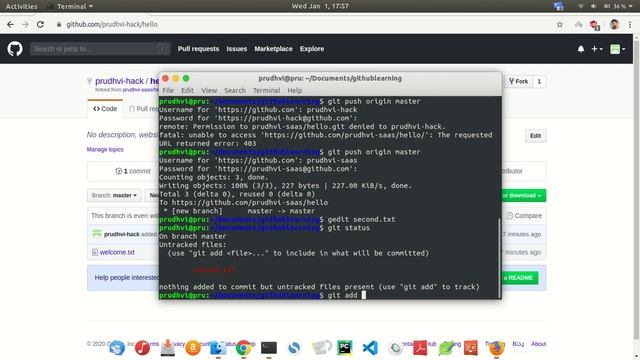Launch the blue Simplenote icon in dock

pos(294,348)
